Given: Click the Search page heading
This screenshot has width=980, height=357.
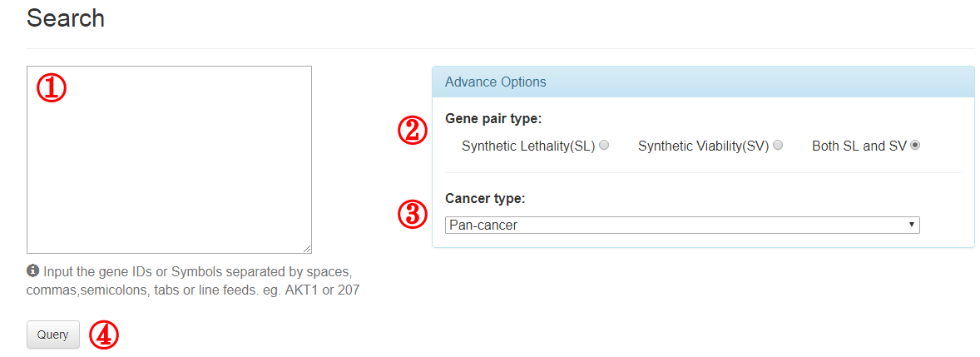Looking at the screenshot, I should tap(66, 18).
